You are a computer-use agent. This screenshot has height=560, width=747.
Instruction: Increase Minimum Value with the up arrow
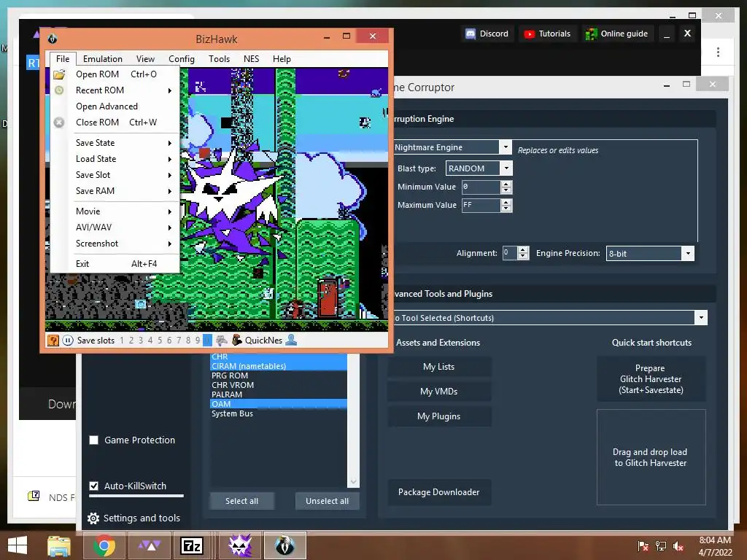[506, 183]
